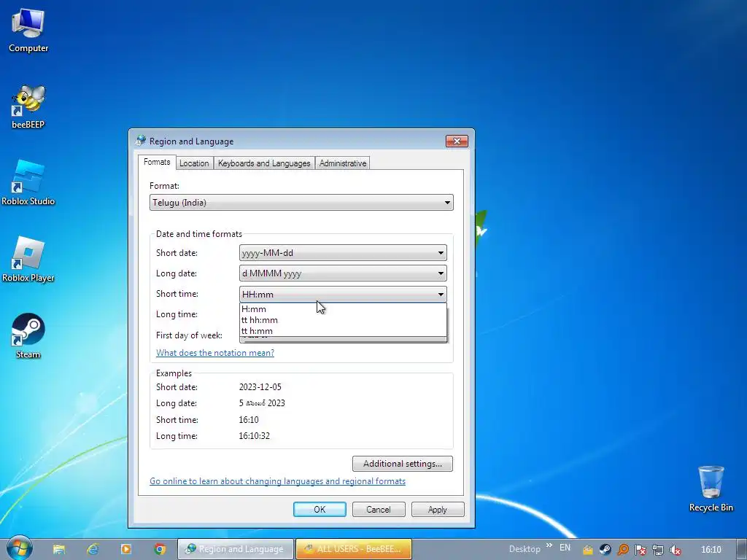This screenshot has width=747, height=560.
Task: Switch to the Administrative tab
Action: click(343, 163)
